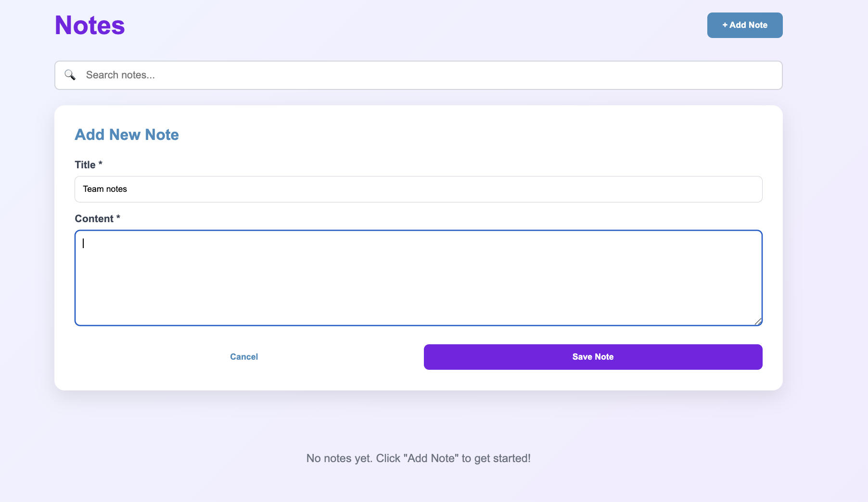
Task: Click the + icon on Add Note button
Action: [725, 25]
